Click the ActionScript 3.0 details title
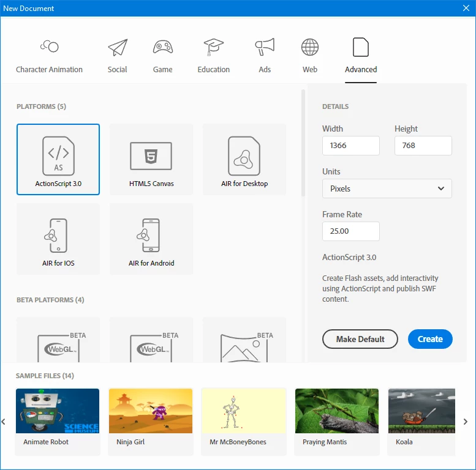 click(349, 258)
